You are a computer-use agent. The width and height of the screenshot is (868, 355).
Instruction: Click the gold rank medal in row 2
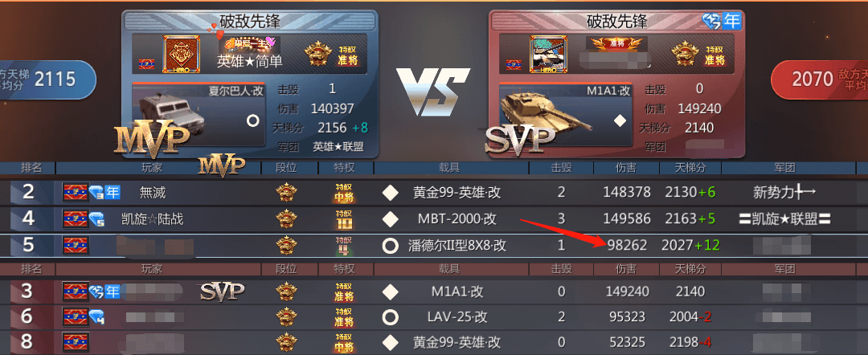tap(286, 193)
